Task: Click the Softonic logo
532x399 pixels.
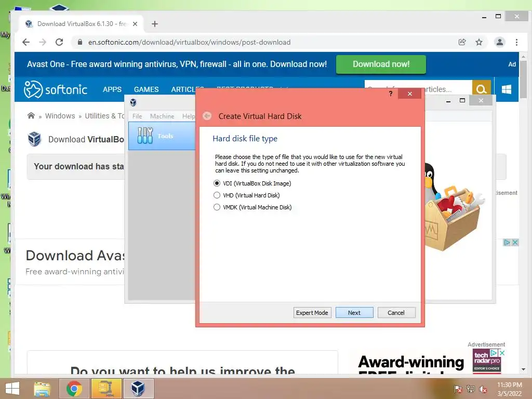Action: coord(55,89)
